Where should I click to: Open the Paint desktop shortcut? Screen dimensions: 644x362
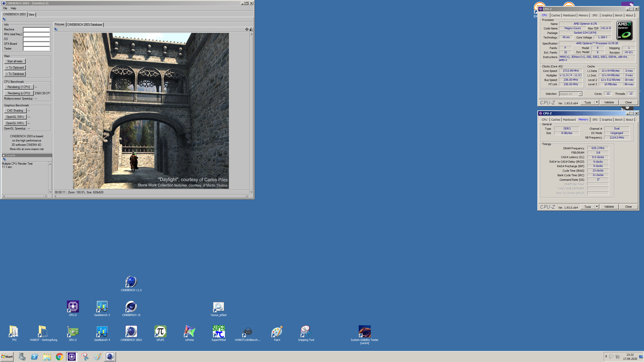pyautogui.click(x=277, y=333)
